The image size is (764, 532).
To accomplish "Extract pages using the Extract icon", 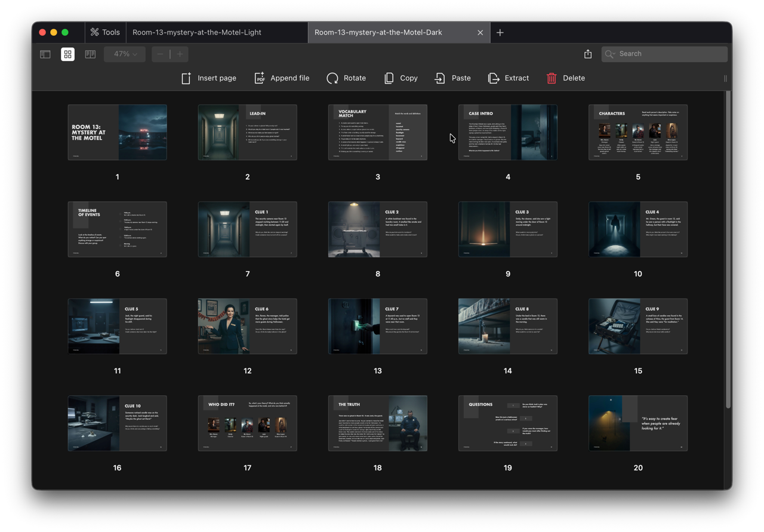I will [x=494, y=78].
